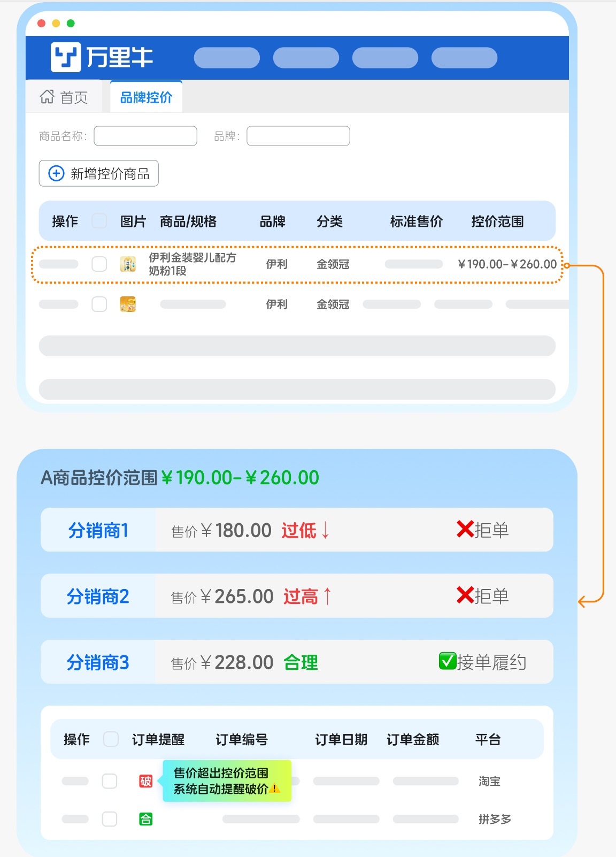Click the home icon on 首页 tab
This screenshot has width=616, height=857.
(47, 97)
